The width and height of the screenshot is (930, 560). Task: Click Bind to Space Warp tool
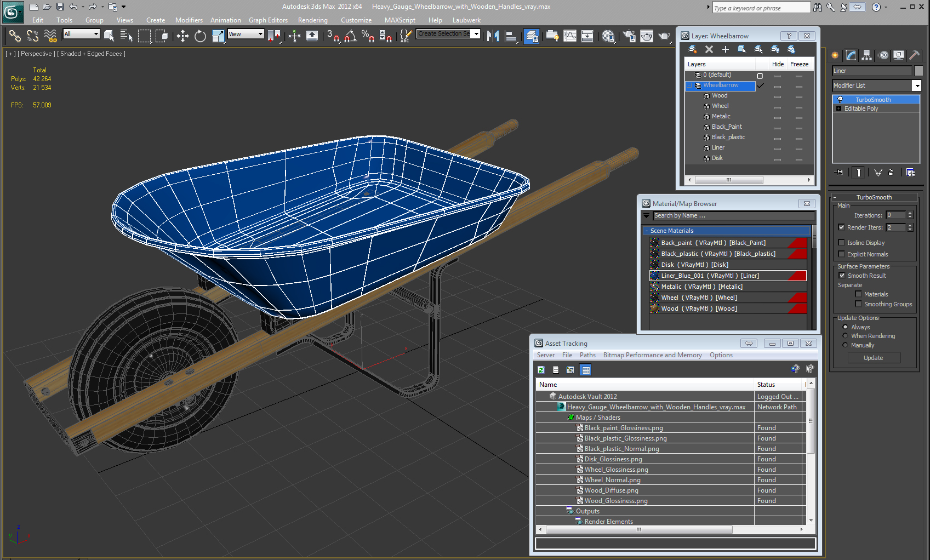(x=50, y=36)
